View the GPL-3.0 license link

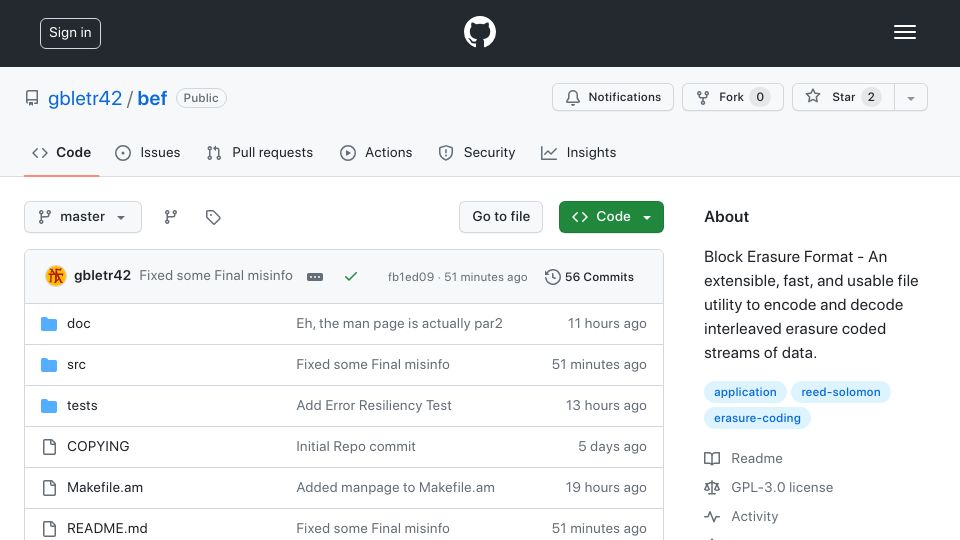(x=768, y=487)
